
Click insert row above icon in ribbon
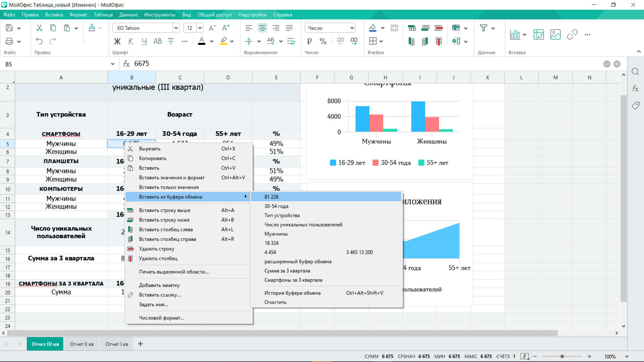pos(412,28)
